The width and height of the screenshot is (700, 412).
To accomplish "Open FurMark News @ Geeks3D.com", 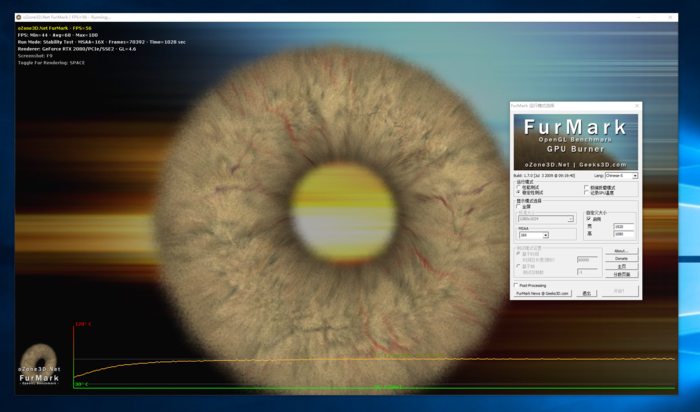I will (542, 293).
